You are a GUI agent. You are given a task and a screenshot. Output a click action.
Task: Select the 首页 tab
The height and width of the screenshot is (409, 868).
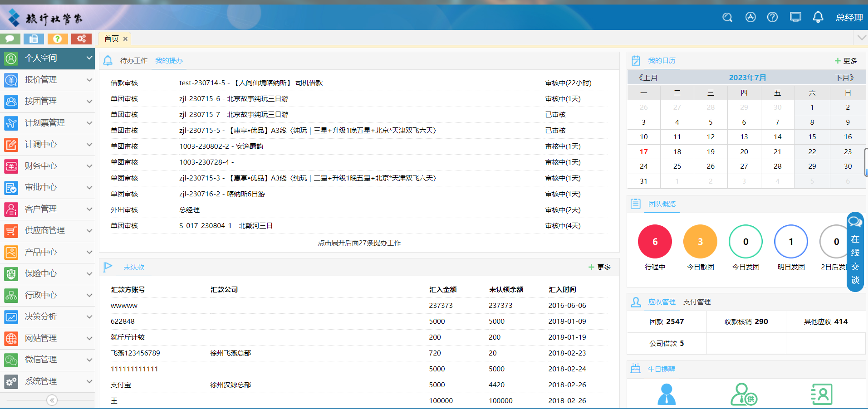(x=112, y=39)
